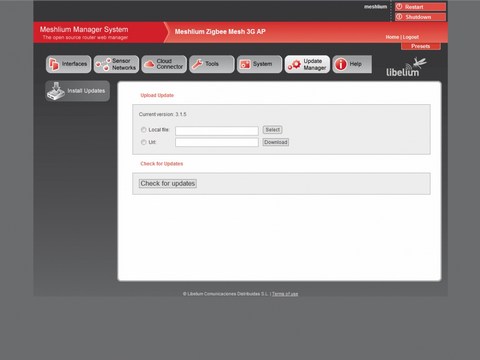Open the Tools tab

[212, 64]
